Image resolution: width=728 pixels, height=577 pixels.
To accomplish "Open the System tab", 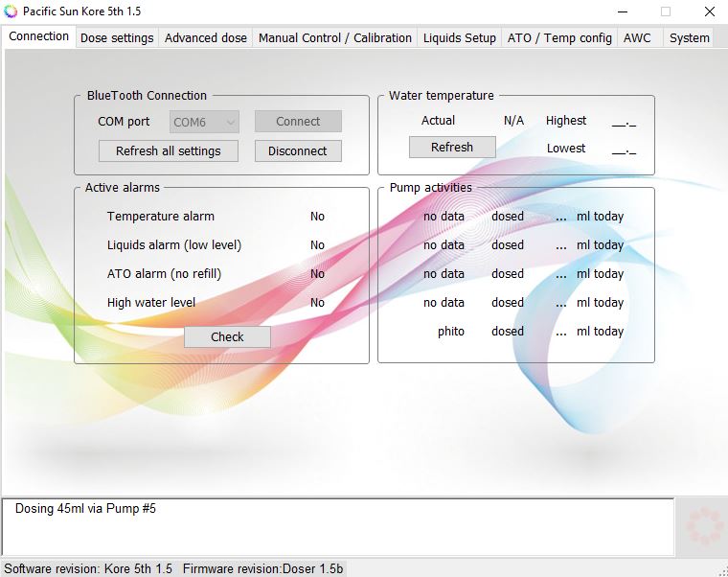I will 689,38.
